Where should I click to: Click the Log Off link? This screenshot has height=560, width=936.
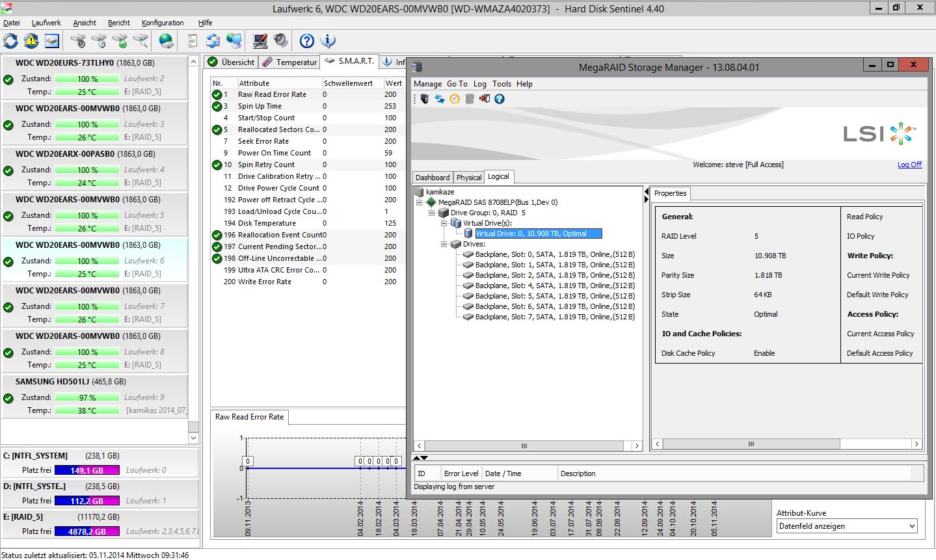(909, 165)
